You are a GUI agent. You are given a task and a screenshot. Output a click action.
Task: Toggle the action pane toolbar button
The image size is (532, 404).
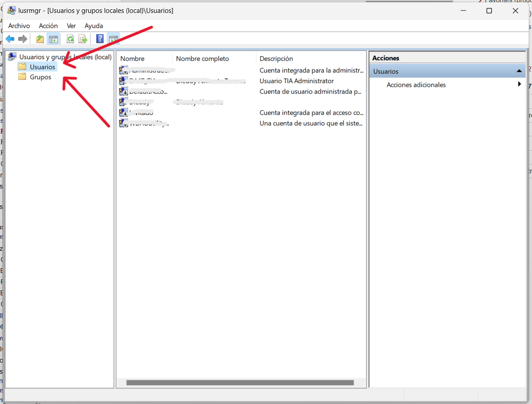pos(114,39)
